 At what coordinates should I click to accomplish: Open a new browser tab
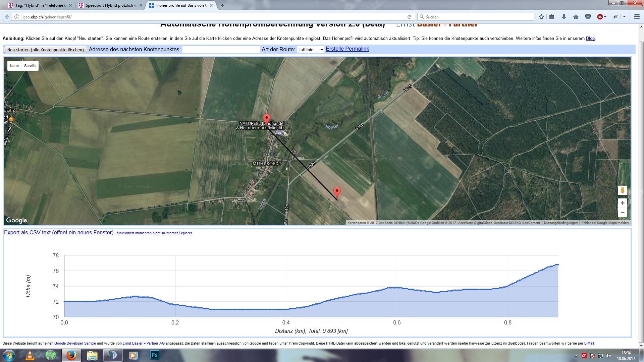click(222, 5)
